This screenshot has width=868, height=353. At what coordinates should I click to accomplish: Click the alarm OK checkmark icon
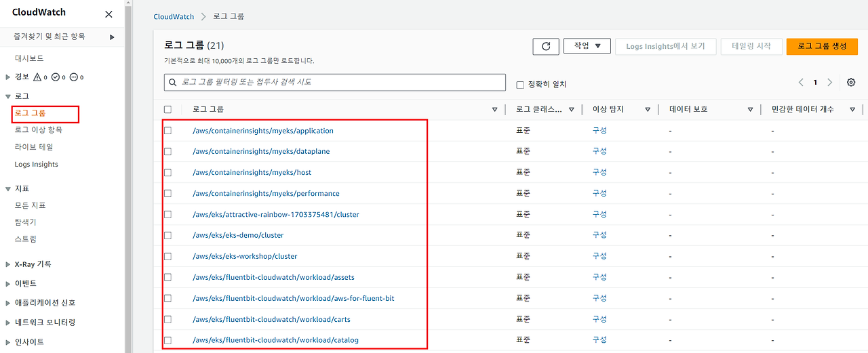(56, 77)
